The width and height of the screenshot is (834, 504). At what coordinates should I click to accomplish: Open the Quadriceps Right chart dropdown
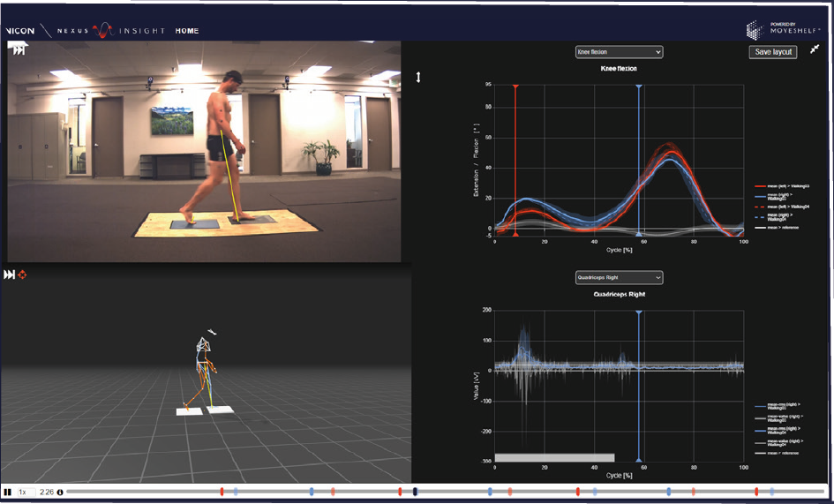[619, 277]
